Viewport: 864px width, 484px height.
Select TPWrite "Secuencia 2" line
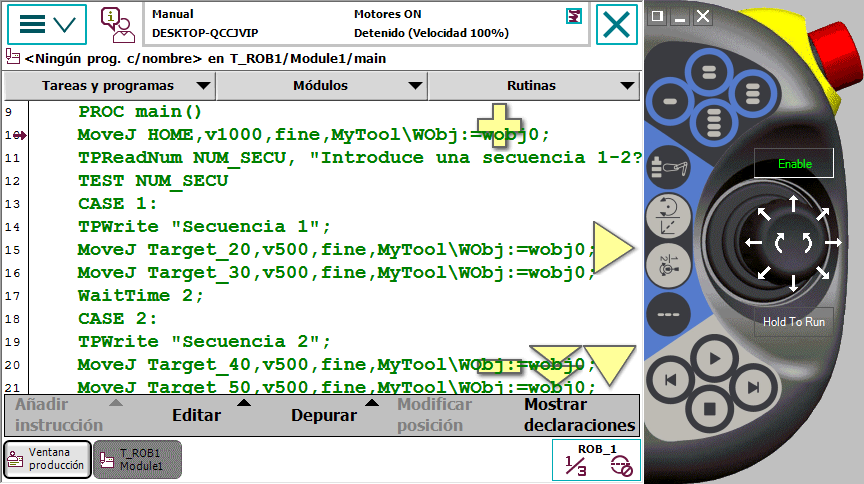(204, 342)
